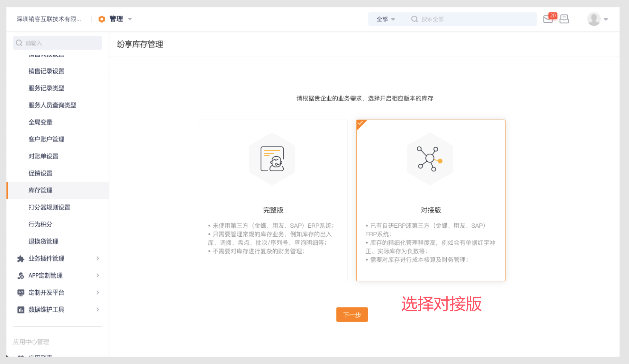Click the 下一步 button

352,315
